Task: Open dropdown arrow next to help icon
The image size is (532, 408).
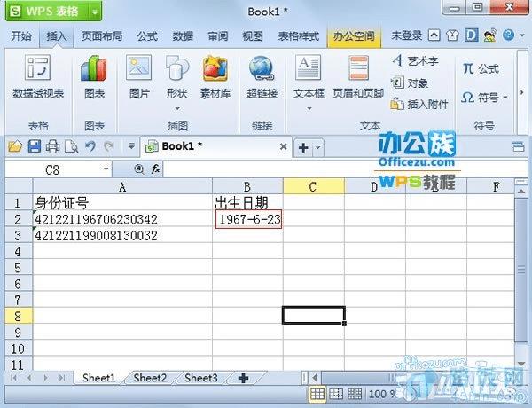Action: [x=522, y=35]
